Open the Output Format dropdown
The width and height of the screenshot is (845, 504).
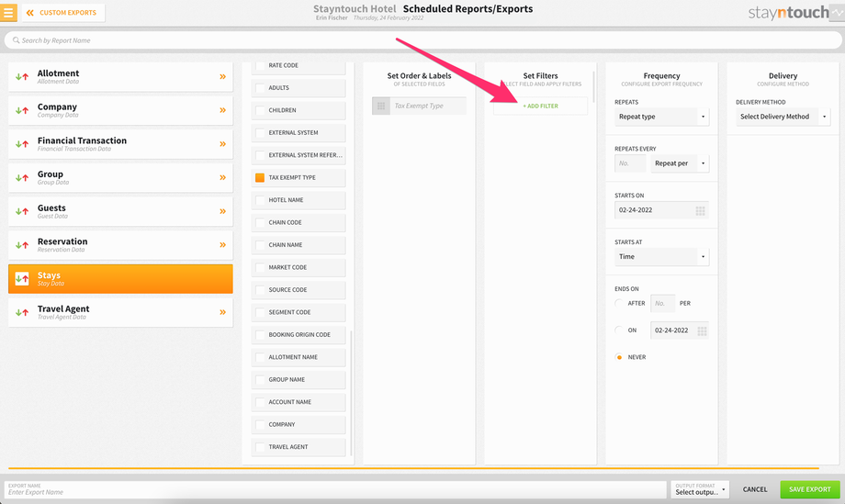pos(700,489)
